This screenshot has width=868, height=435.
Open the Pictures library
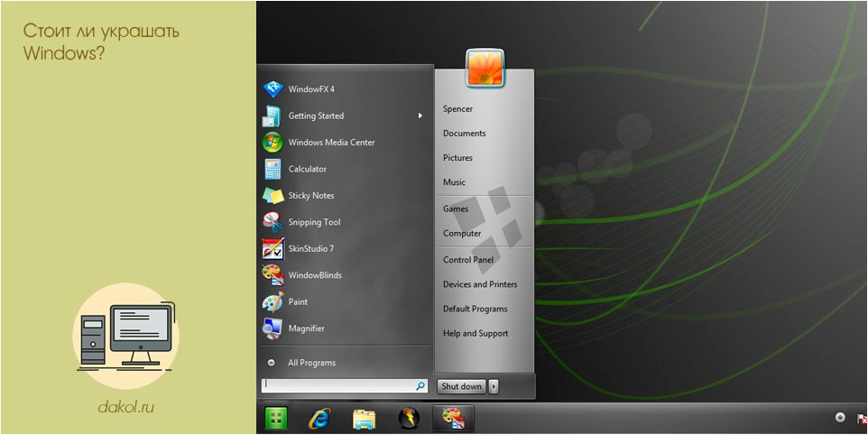click(457, 158)
